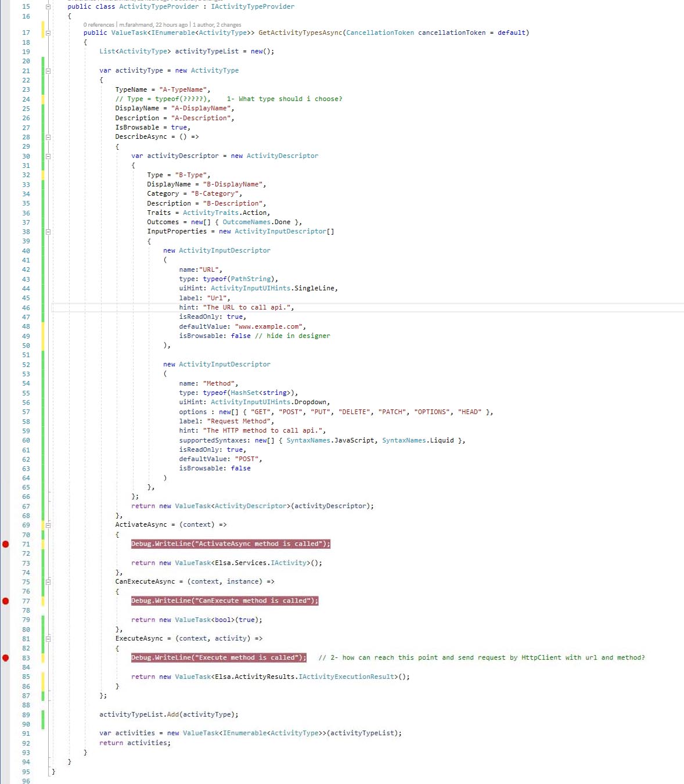
Task: Collapse the DescribeAsync lambda block
Action: pos(49,136)
